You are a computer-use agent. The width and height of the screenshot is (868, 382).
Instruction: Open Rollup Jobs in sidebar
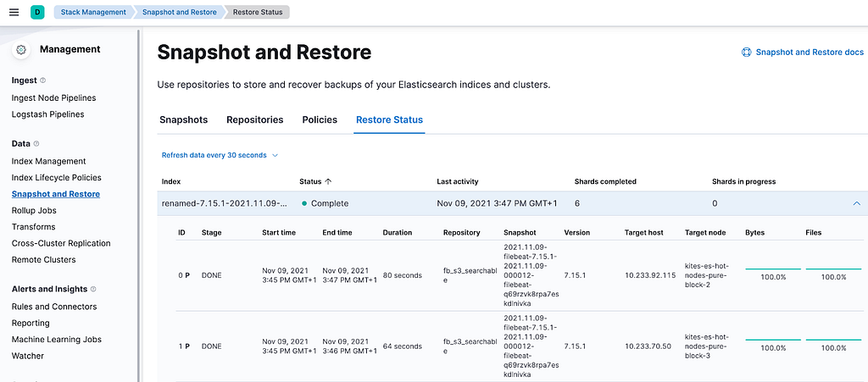point(34,211)
